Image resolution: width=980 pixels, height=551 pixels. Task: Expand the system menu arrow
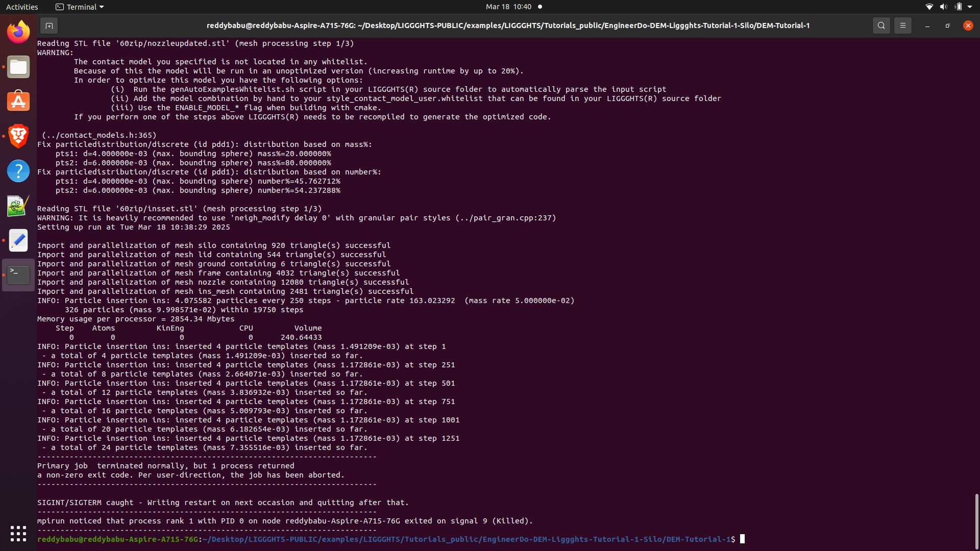(970, 7)
